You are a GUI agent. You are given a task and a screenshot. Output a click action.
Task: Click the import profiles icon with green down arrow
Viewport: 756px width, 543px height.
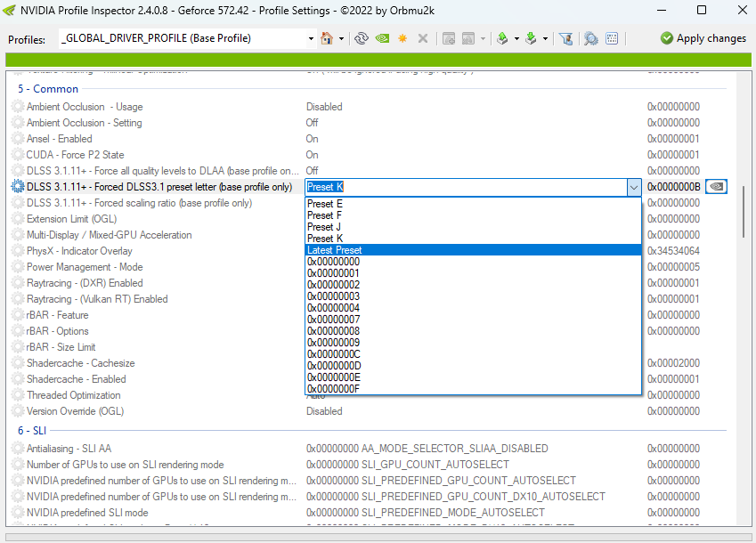click(531, 38)
